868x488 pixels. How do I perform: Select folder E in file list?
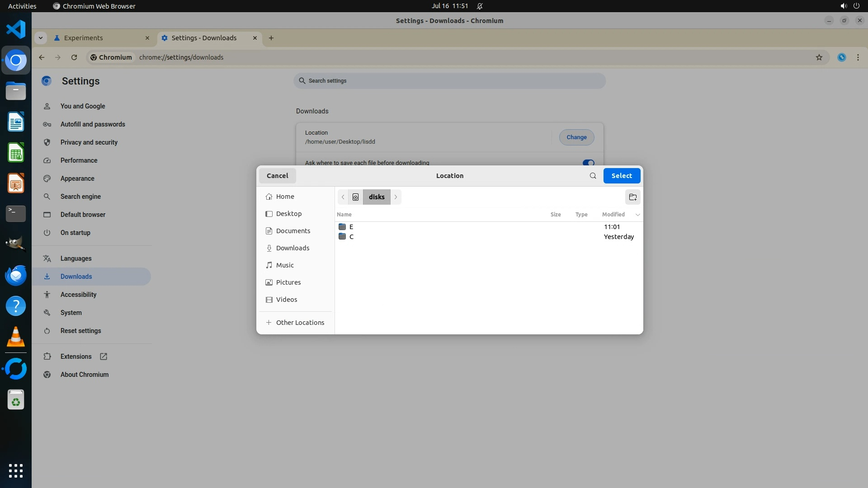click(x=351, y=227)
